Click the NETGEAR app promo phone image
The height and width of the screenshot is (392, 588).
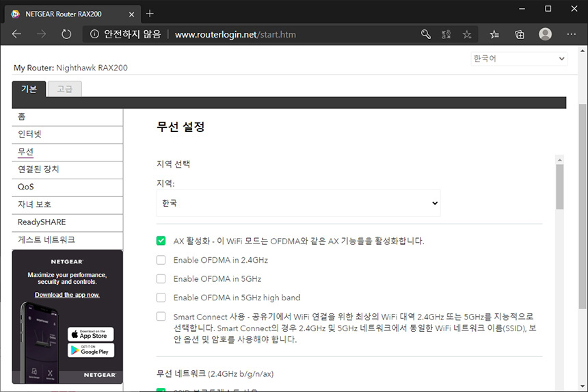pos(40,343)
